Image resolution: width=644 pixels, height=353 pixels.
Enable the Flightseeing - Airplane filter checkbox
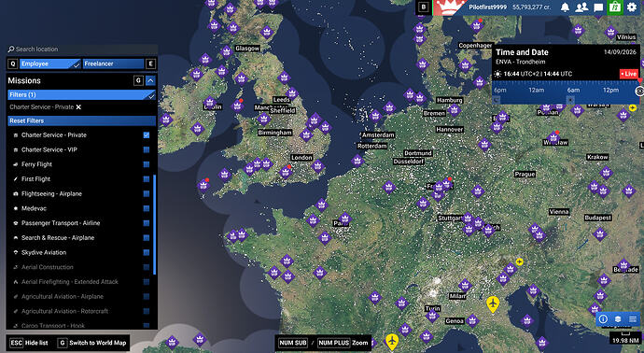147,193
